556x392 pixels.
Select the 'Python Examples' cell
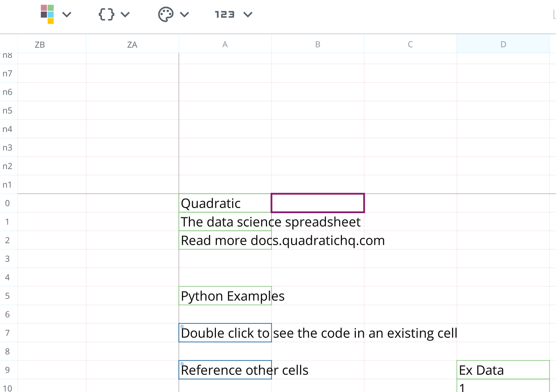(x=225, y=296)
